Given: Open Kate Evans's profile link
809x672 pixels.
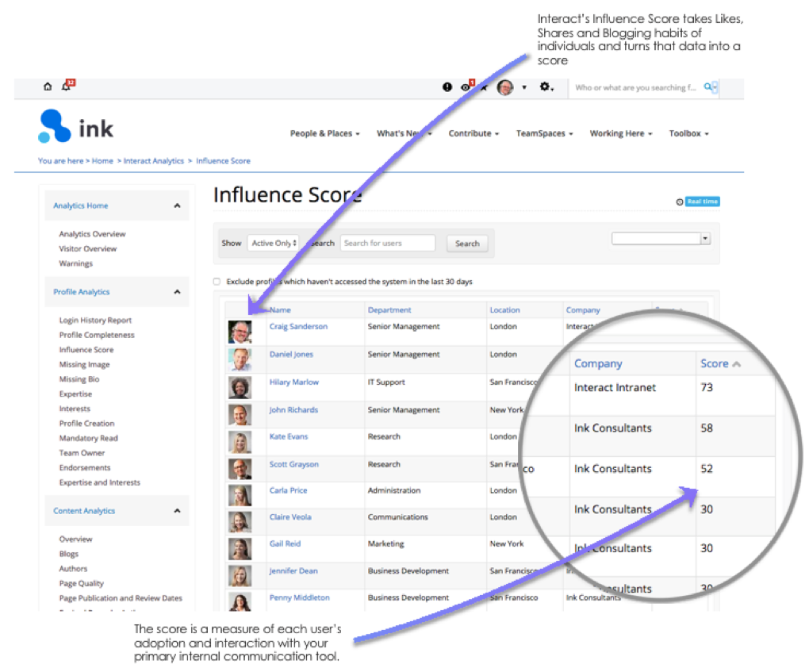Looking at the screenshot, I should click(x=289, y=436).
